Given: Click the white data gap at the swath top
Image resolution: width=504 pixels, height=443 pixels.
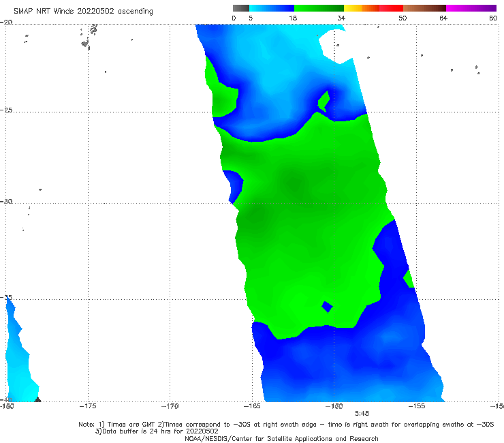Looking at the screenshot, I should coord(335,46).
